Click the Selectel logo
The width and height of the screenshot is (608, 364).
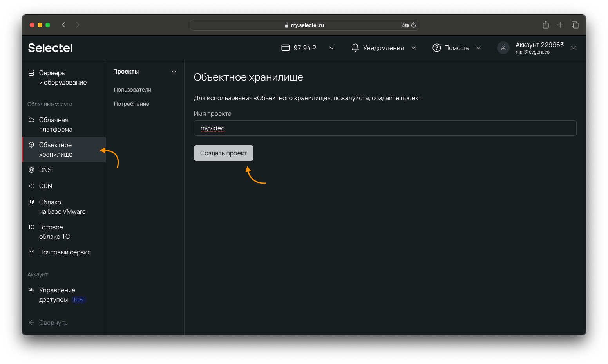click(x=50, y=48)
